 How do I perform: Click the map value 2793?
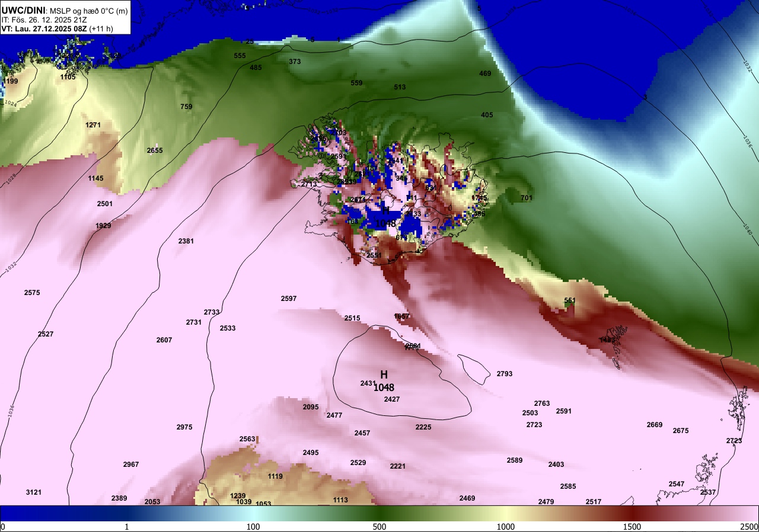coord(505,374)
